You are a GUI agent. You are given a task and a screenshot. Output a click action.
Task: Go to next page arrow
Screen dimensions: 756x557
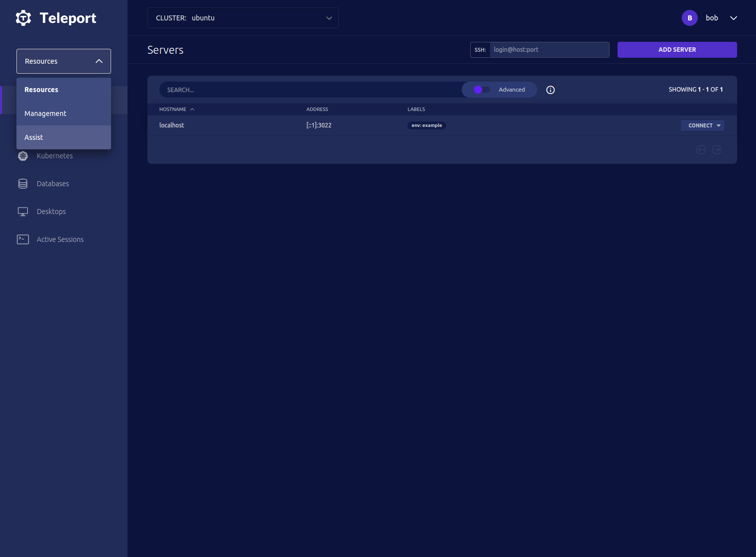(717, 150)
